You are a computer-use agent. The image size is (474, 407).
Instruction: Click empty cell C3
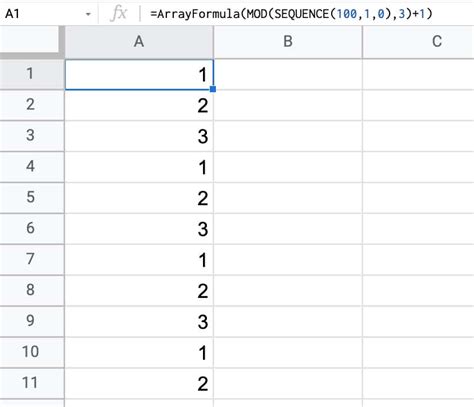pos(418,136)
